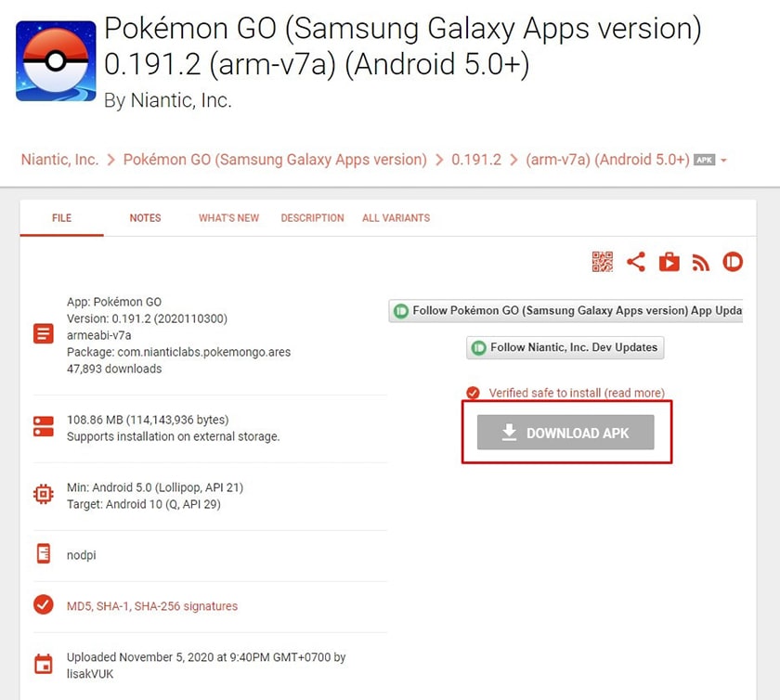Click the Play Store bag icon
Viewport: 780px width, 700px height.
[669, 262]
